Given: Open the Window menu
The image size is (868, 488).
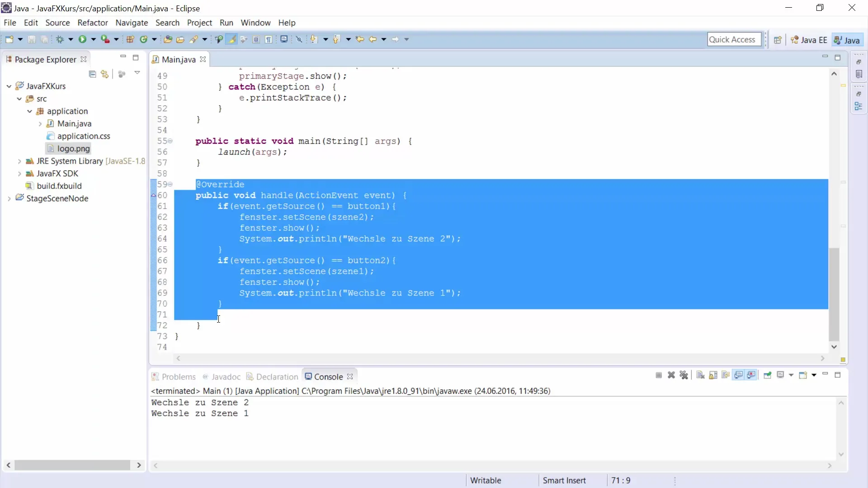Looking at the screenshot, I should click(255, 23).
